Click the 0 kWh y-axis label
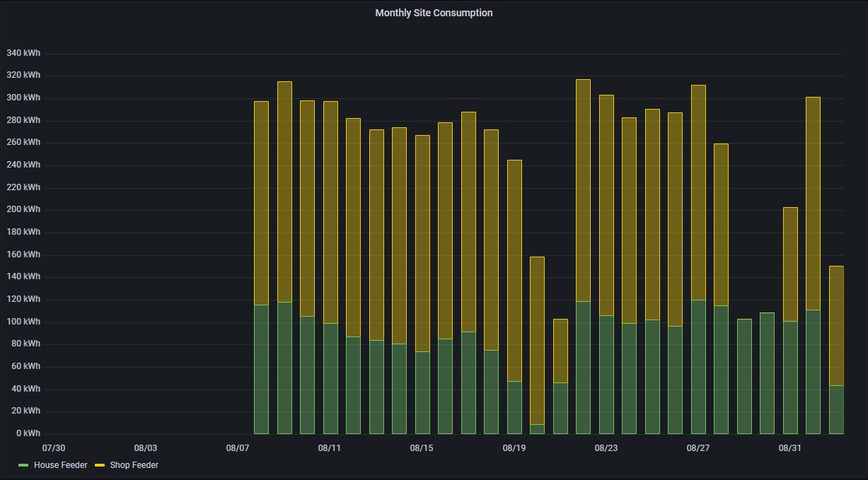Screen dimensions: 868x480 [x=28, y=433]
